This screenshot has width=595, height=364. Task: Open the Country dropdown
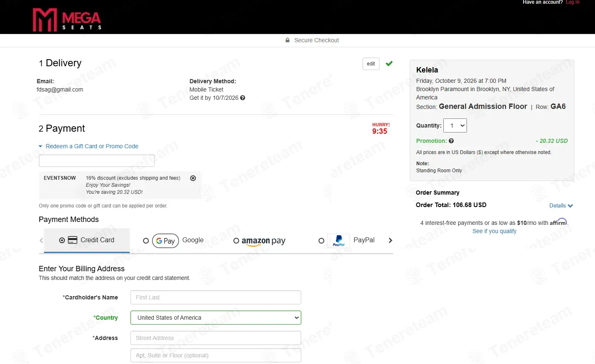pyautogui.click(x=215, y=318)
